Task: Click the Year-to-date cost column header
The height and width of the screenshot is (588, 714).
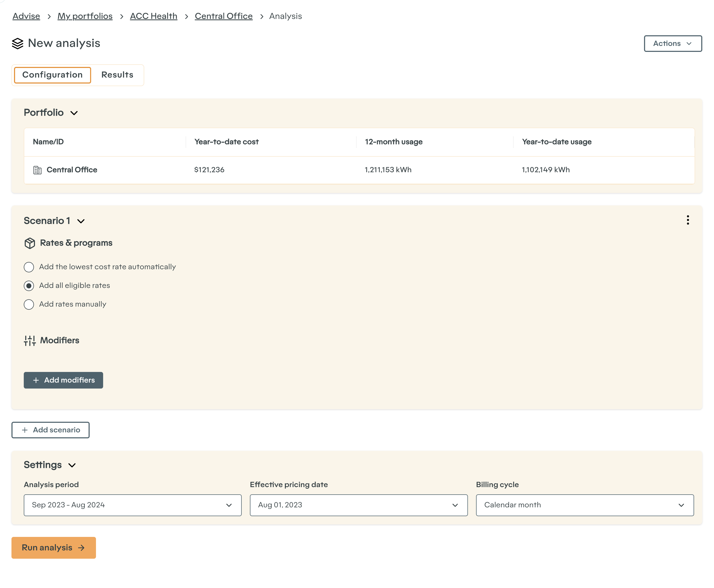Action: (227, 142)
